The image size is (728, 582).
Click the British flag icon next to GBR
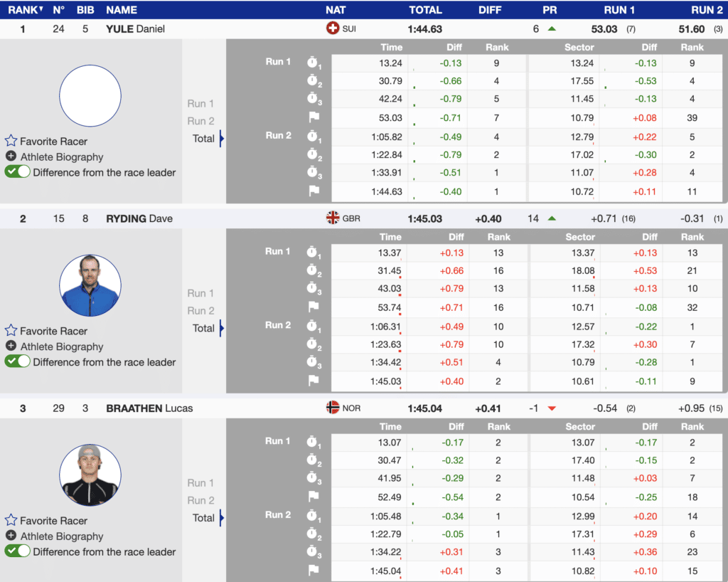(x=332, y=218)
